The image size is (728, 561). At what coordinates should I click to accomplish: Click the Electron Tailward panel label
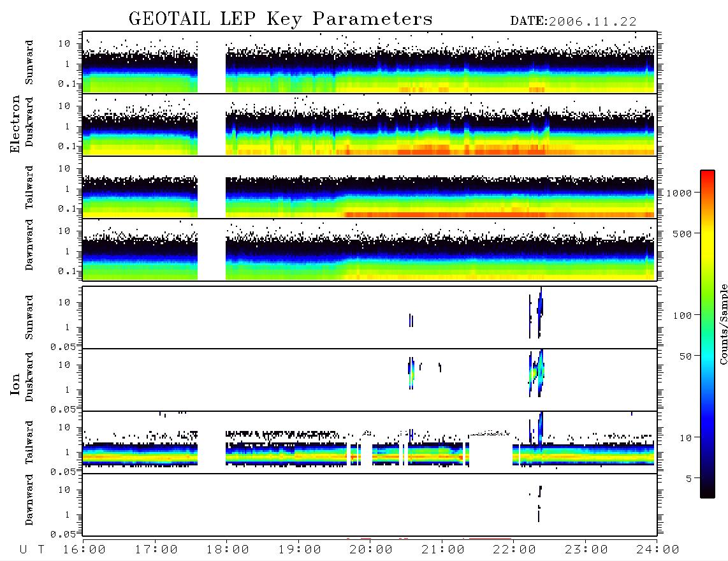point(29,187)
